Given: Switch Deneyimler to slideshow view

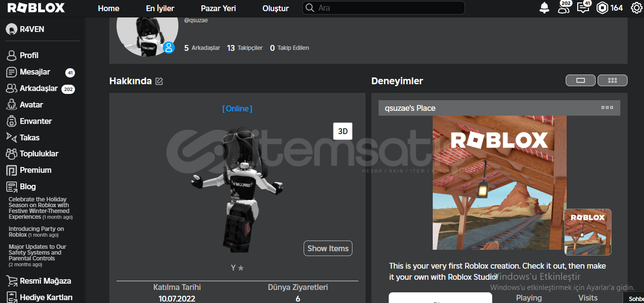Looking at the screenshot, I should click(x=581, y=80).
